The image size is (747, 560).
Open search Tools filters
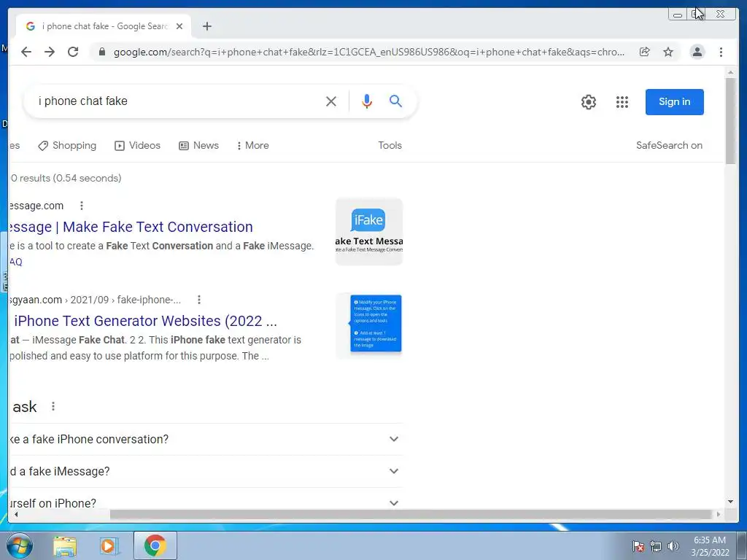390,146
